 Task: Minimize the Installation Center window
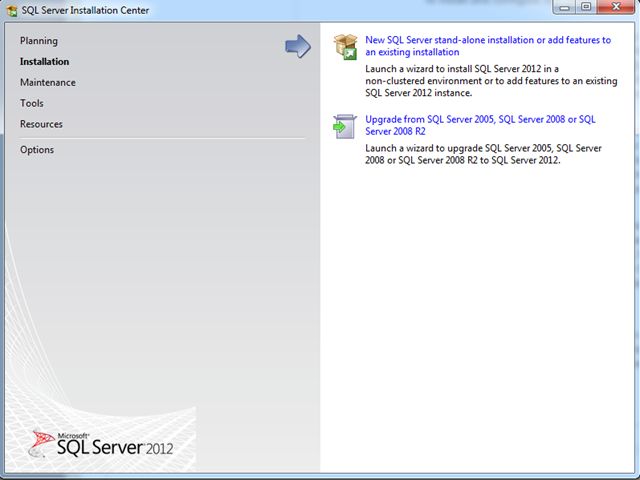pos(564,7)
